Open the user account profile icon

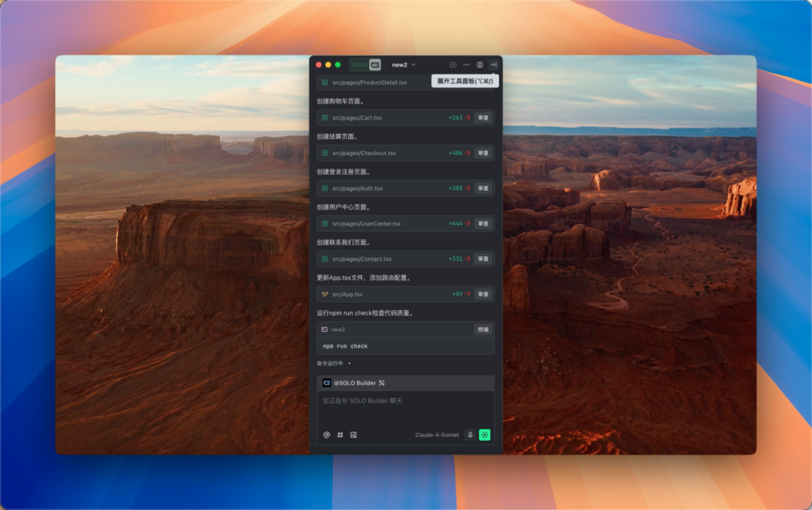coord(480,65)
